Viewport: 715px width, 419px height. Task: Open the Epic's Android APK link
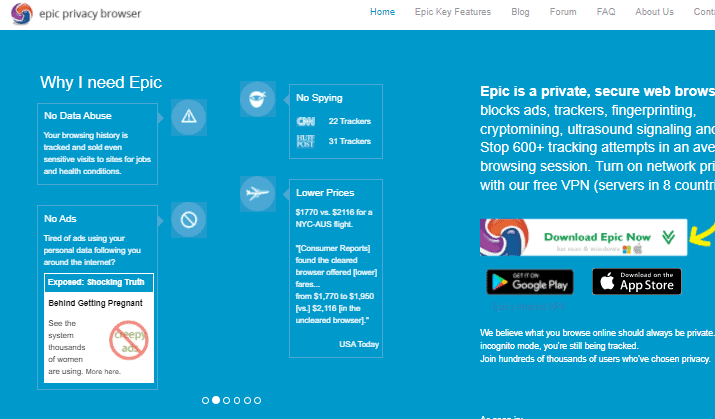tap(529, 307)
